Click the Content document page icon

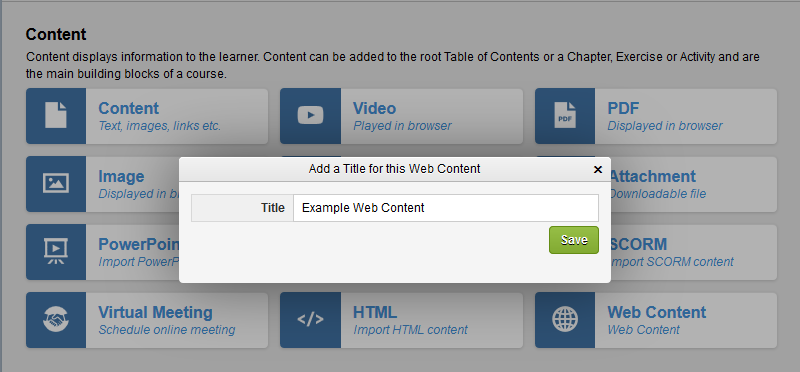(56, 115)
